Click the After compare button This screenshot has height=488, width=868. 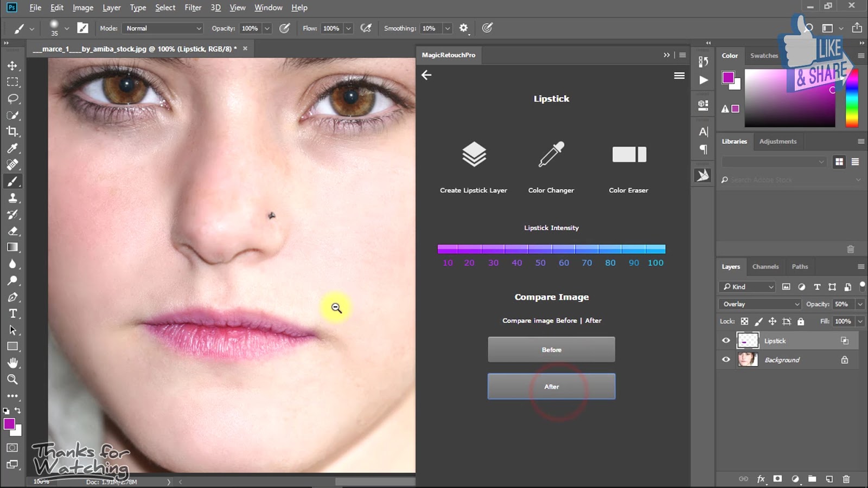click(x=551, y=387)
